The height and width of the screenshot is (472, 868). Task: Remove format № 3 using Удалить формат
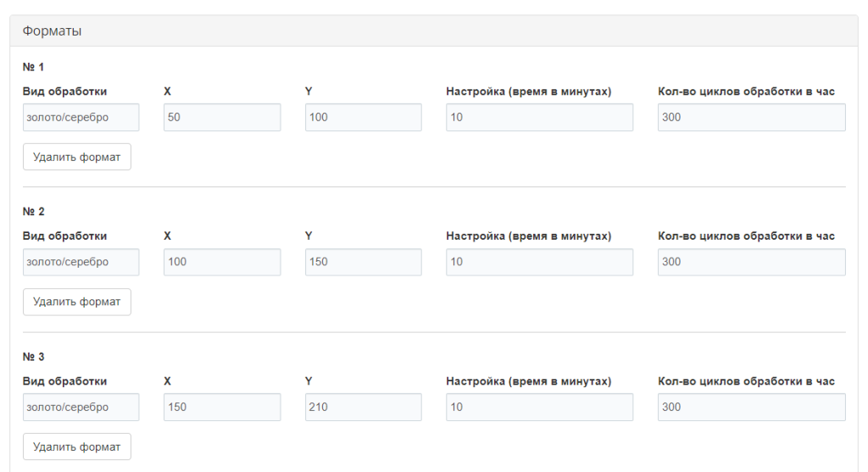pos(77,447)
